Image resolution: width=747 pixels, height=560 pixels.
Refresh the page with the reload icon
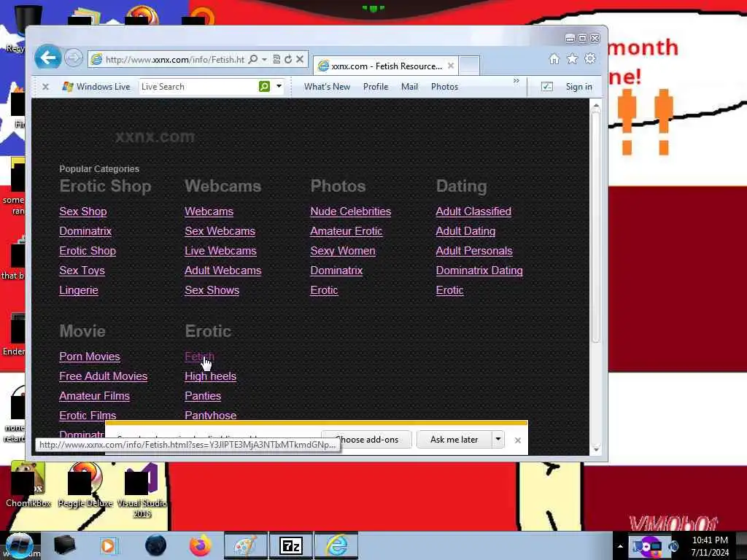point(287,59)
